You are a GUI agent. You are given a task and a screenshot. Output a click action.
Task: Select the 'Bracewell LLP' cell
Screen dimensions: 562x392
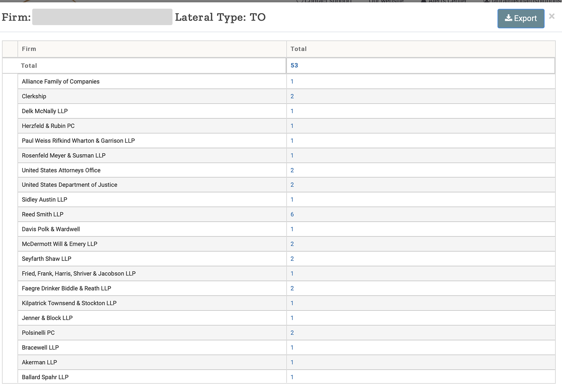[x=152, y=347]
